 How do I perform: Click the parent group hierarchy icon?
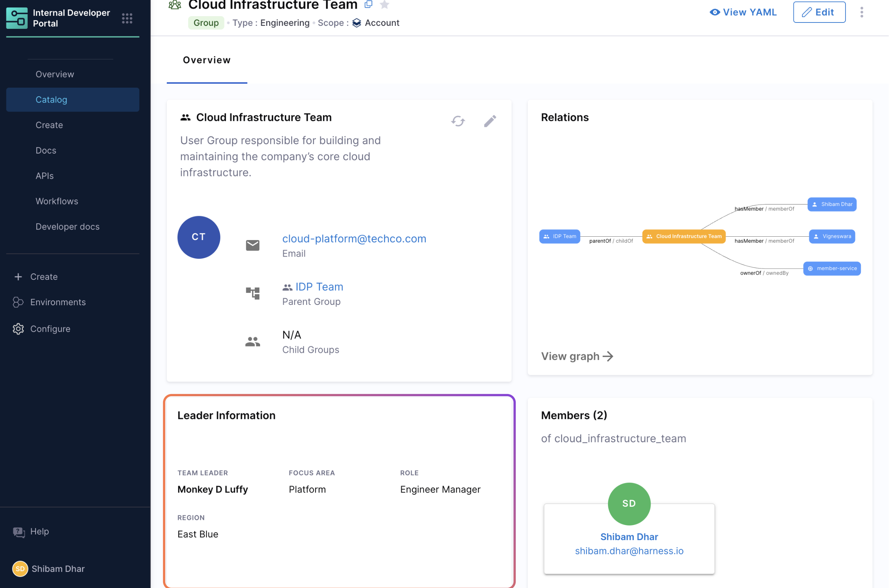tap(253, 293)
